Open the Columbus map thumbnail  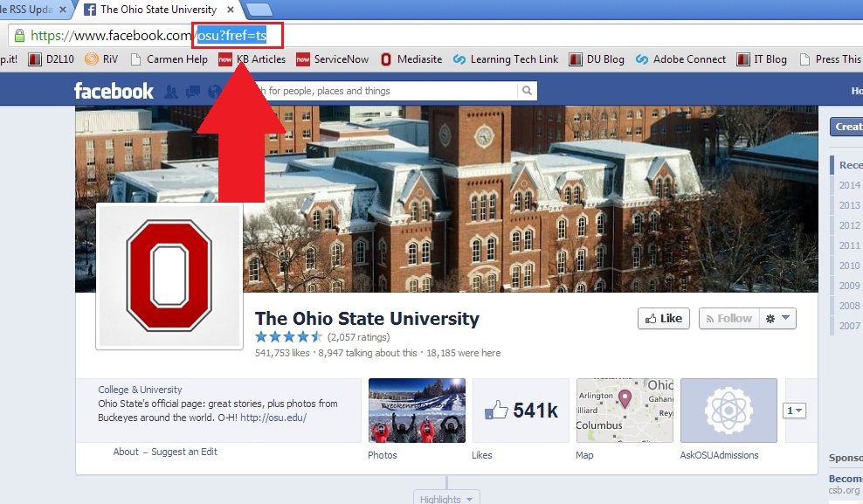[x=625, y=411]
